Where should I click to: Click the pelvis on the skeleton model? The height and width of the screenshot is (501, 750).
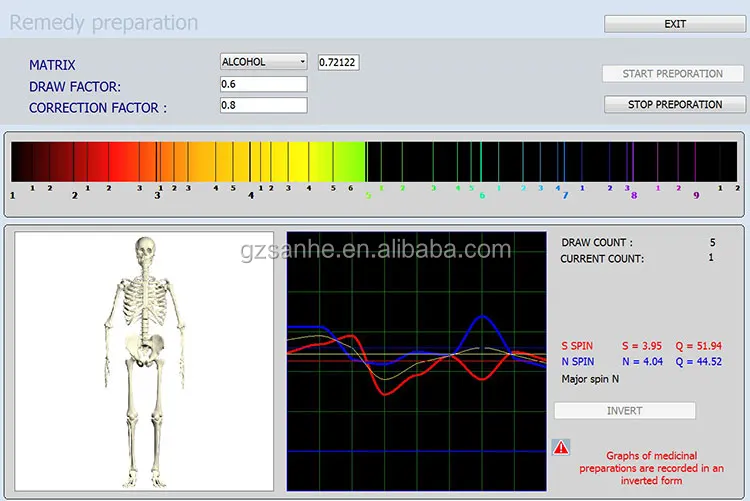tap(146, 346)
